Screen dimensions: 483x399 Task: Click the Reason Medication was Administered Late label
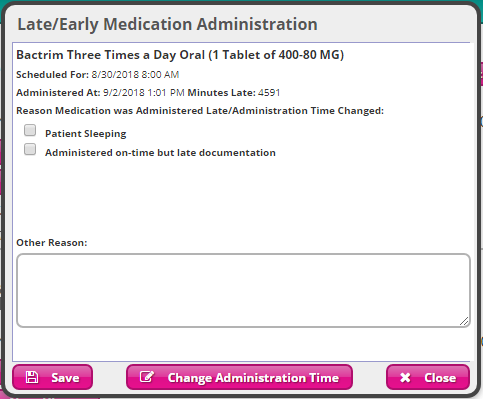pyautogui.click(x=200, y=111)
